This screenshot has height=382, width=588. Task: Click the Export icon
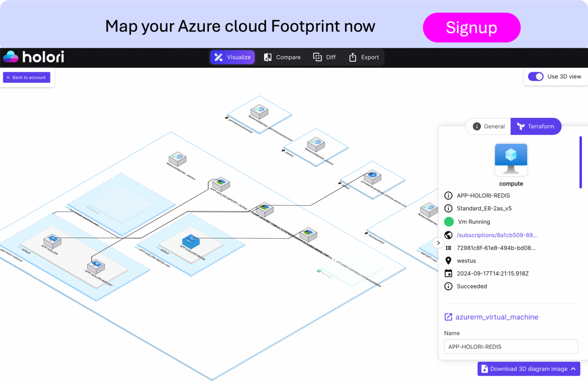pyautogui.click(x=353, y=57)
